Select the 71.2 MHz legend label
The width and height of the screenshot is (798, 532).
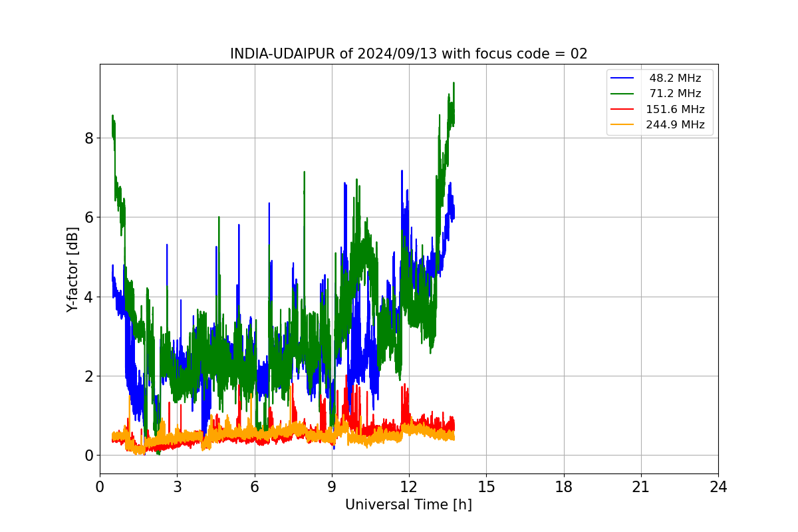coord(675,94)
